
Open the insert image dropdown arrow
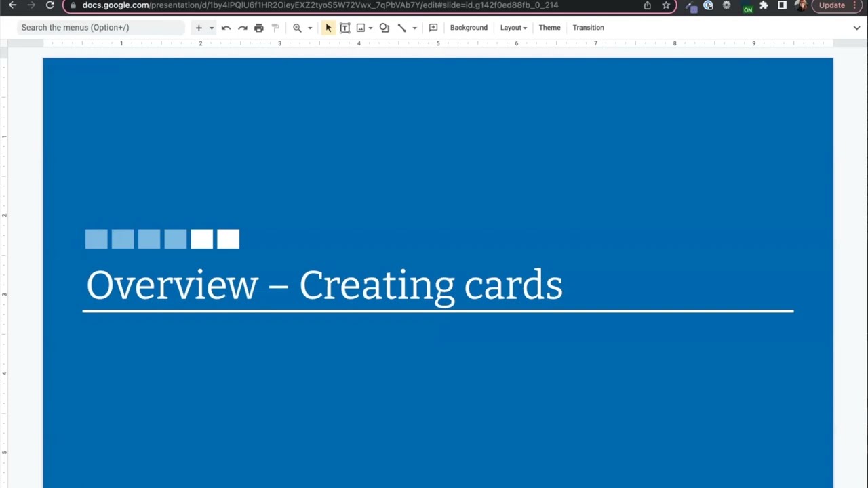tap(370, 28)
